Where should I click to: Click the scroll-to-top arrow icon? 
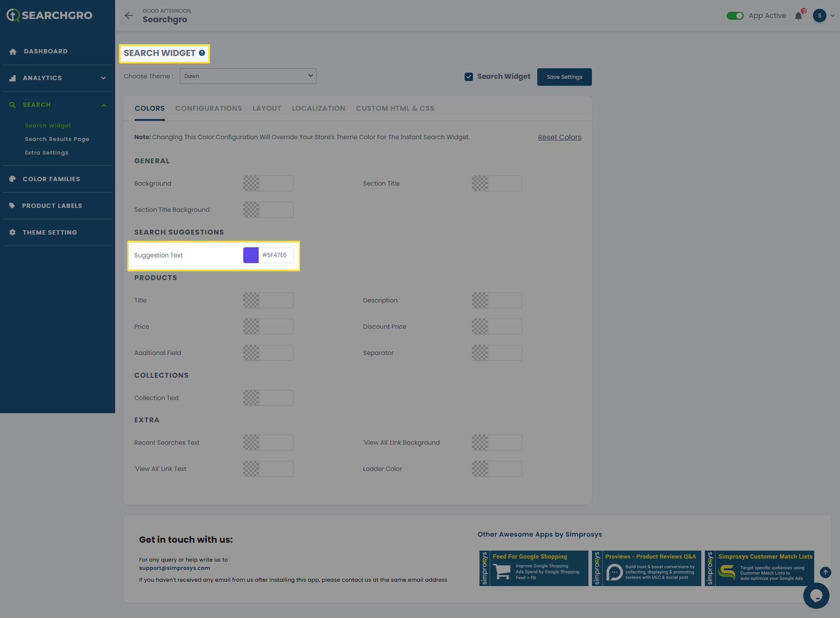coord(825,572)
